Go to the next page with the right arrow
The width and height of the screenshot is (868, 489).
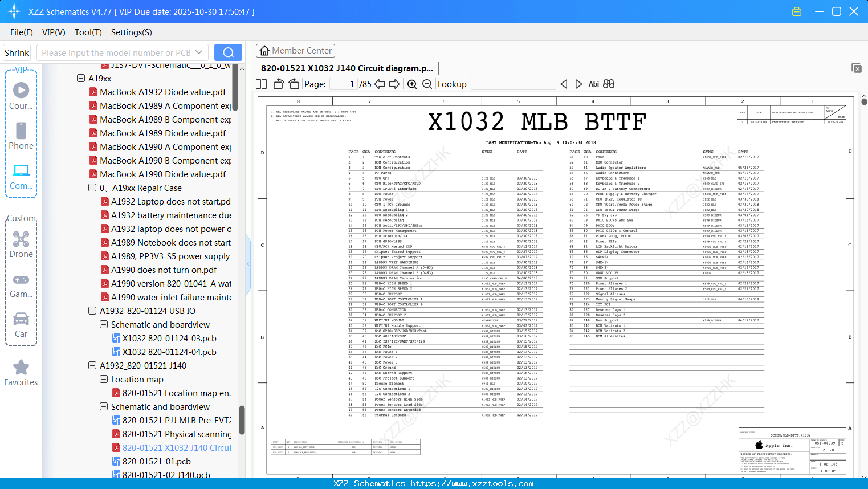pos(394,84)
